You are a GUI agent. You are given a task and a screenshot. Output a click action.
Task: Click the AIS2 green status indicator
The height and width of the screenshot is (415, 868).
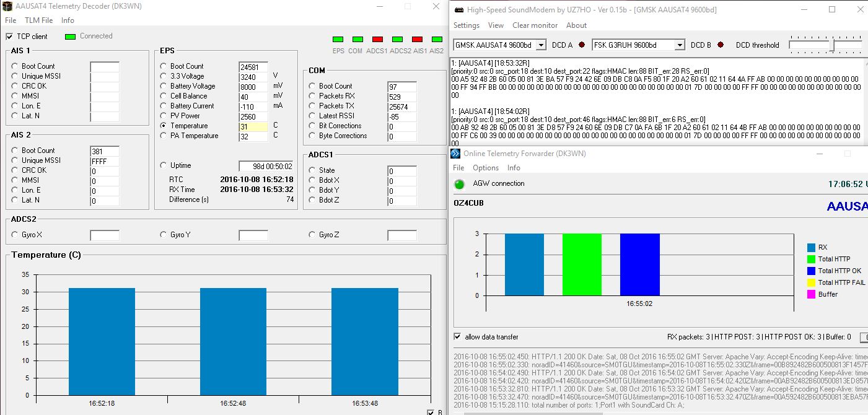tap(437, 40)
